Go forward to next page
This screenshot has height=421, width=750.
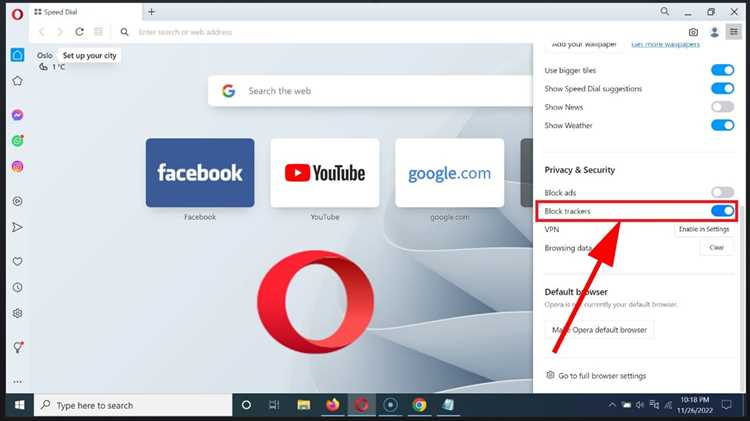click(x=60, y=32)
